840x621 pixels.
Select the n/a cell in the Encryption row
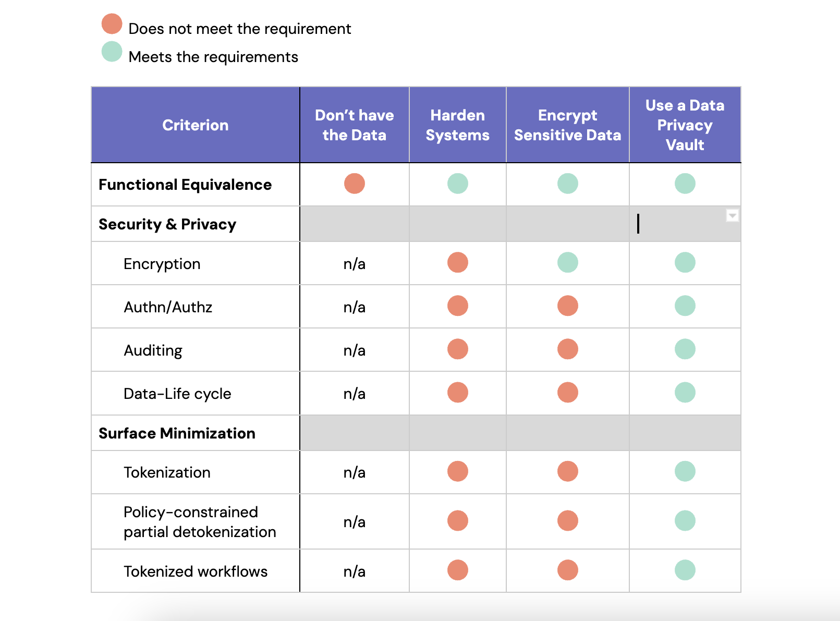(355, 263)
